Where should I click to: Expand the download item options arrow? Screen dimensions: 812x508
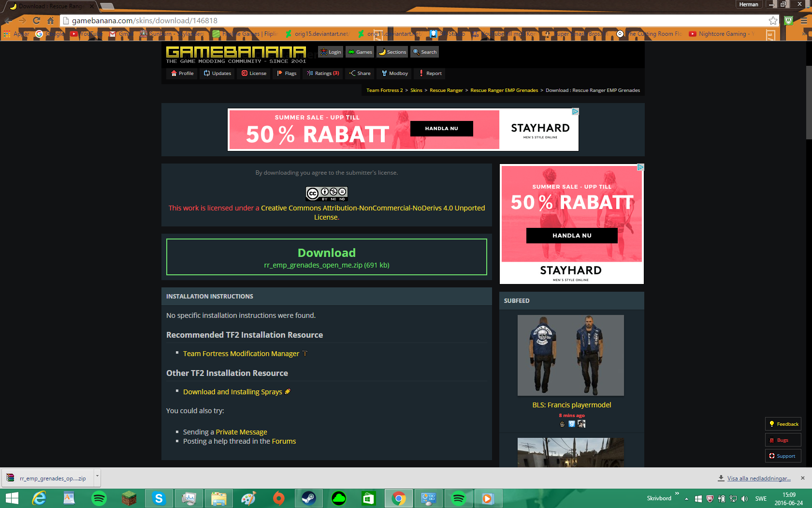97,477
